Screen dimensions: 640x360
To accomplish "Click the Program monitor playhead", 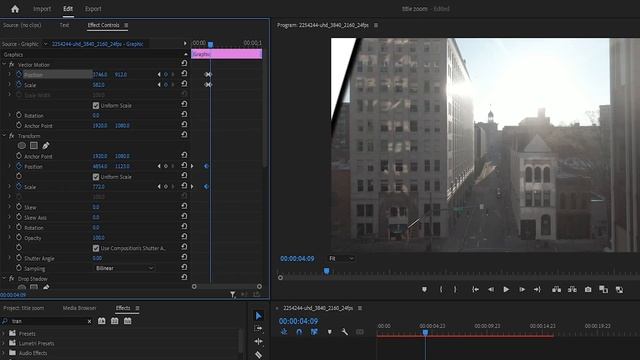I will [x=327, y=271].
